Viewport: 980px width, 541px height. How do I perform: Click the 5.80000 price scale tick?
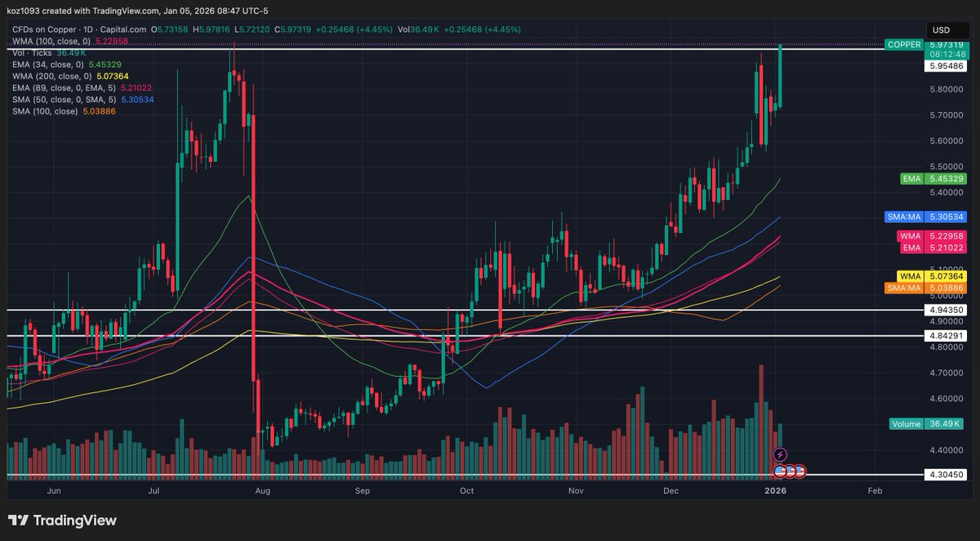947,89
